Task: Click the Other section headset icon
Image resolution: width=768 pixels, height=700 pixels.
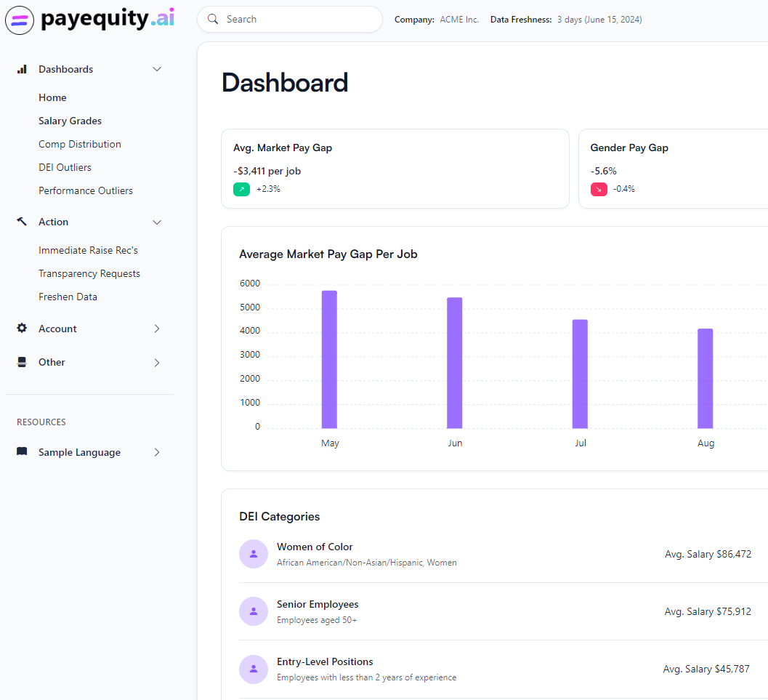Action: click(23, 362)
